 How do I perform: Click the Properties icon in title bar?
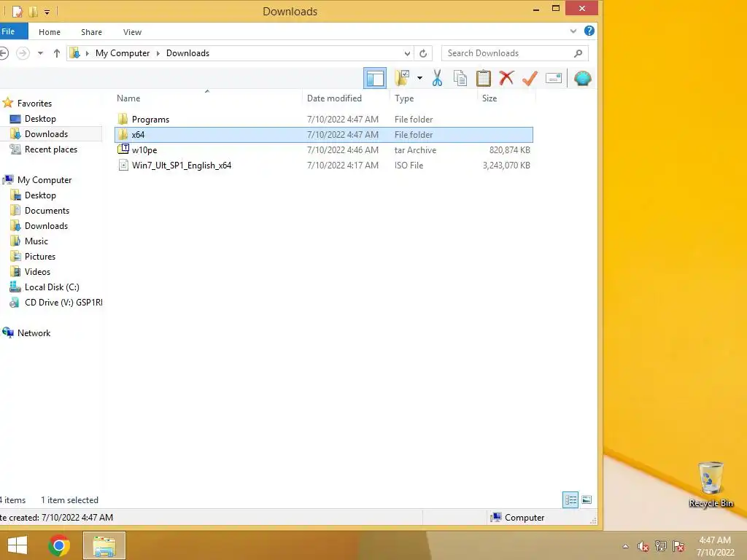click(x=18, y=11)
